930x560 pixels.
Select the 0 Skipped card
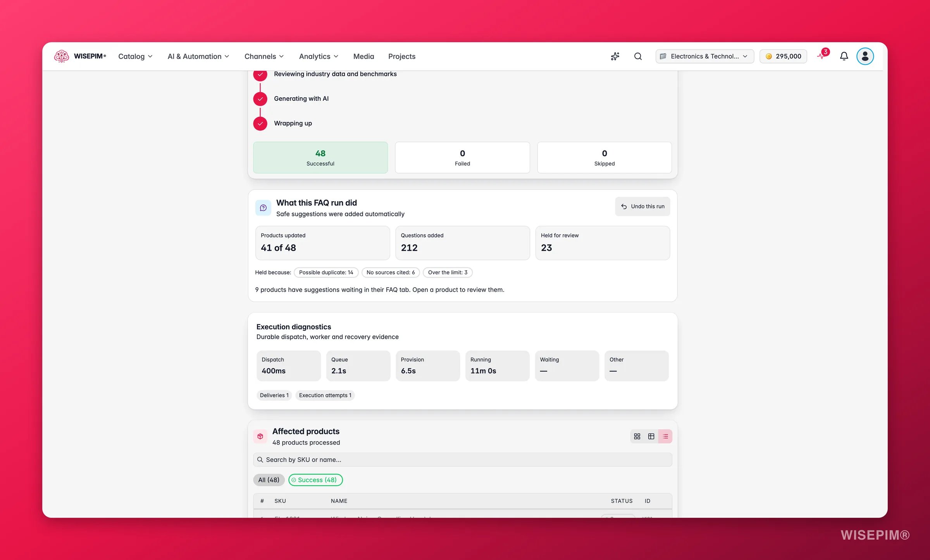tap(604, 157)
